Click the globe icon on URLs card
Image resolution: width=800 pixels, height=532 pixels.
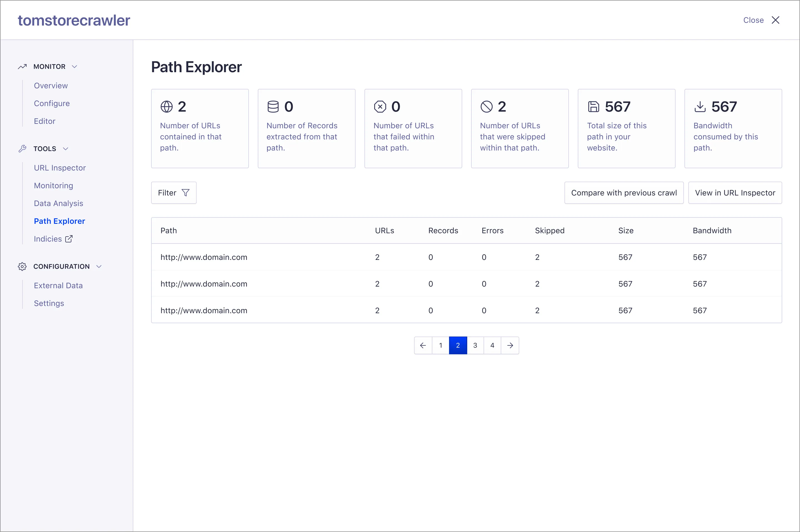pos(166,106)
